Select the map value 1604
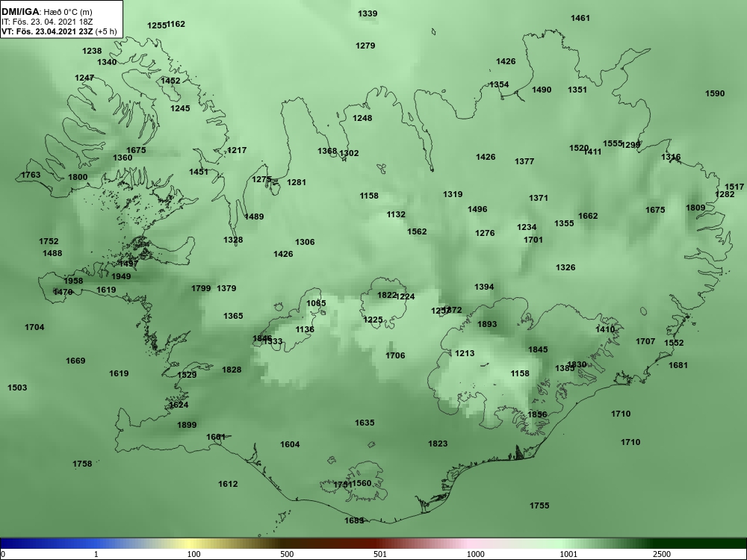 pos(290,445)
